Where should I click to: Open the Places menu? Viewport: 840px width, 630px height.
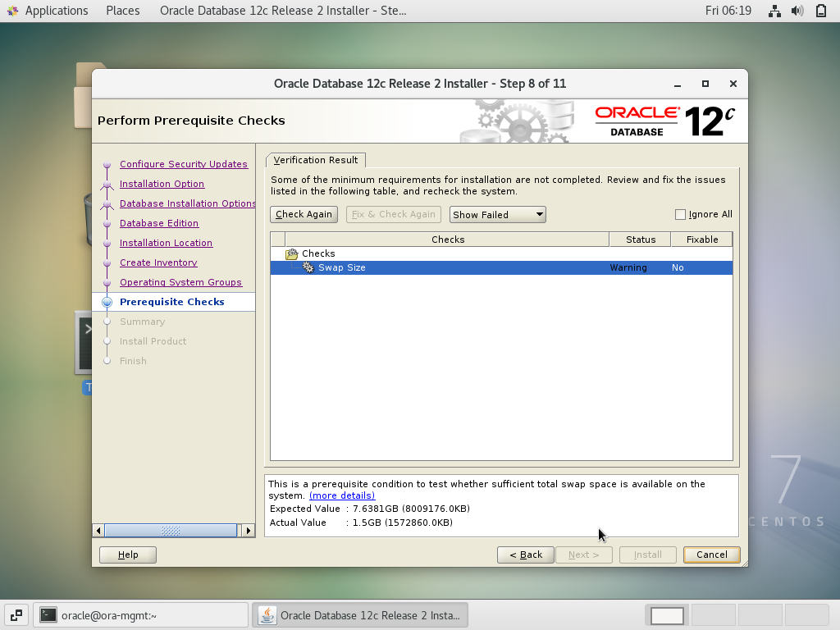click(x=123, y=11)
